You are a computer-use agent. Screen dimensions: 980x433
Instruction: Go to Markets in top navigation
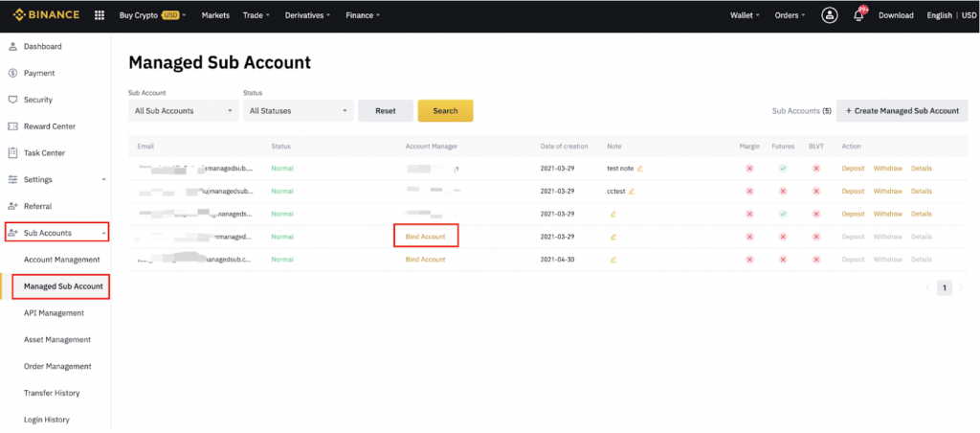(x=215, y=15)
